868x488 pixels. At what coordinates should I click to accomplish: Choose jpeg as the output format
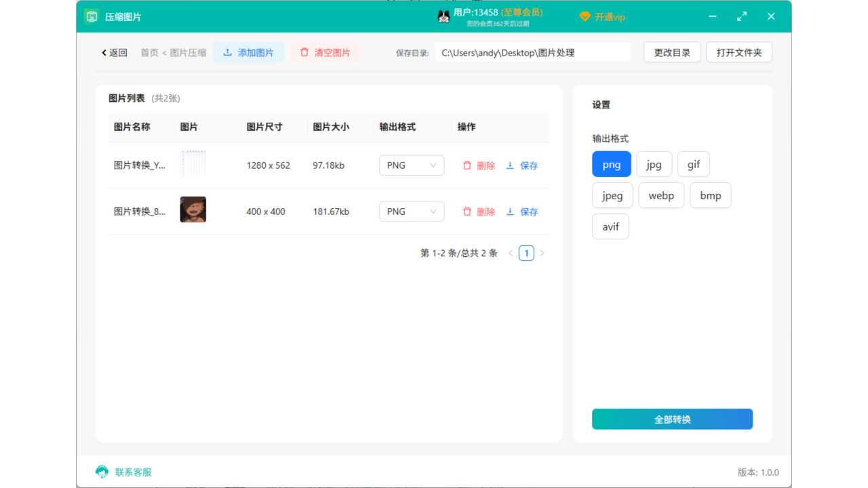tap(612, 195)
